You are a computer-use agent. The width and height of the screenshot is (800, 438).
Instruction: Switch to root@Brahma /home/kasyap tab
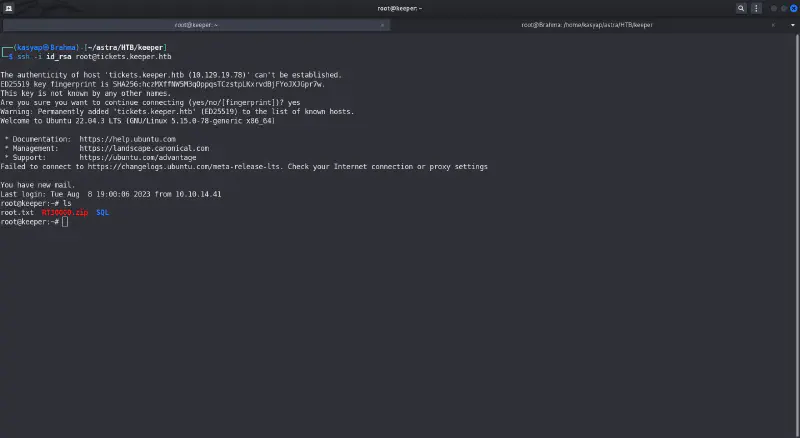tap(584, 25)
